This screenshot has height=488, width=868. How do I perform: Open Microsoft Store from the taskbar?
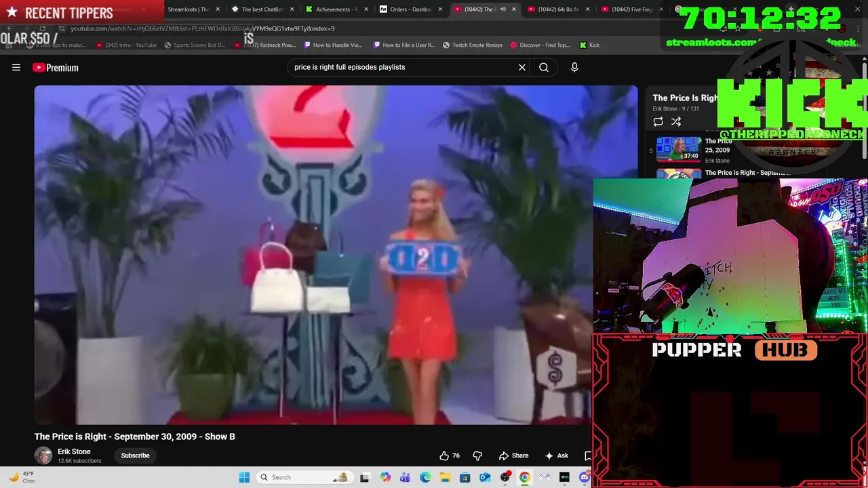point(465,477)
